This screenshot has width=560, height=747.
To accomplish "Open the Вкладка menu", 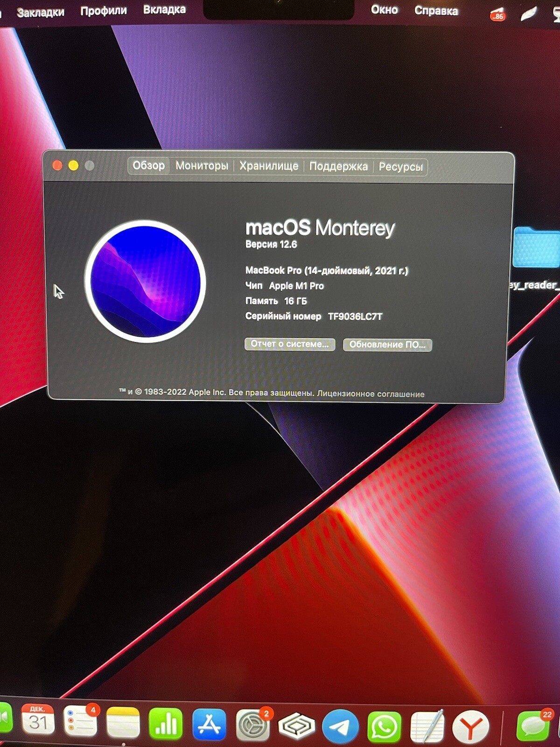I will tap(164, 9).
